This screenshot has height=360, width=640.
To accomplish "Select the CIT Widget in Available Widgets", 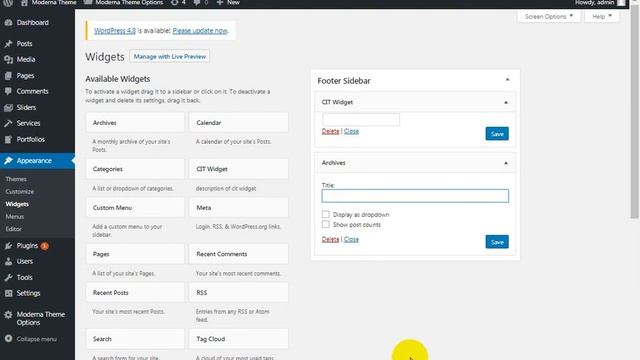I will [x=238, y=169].
